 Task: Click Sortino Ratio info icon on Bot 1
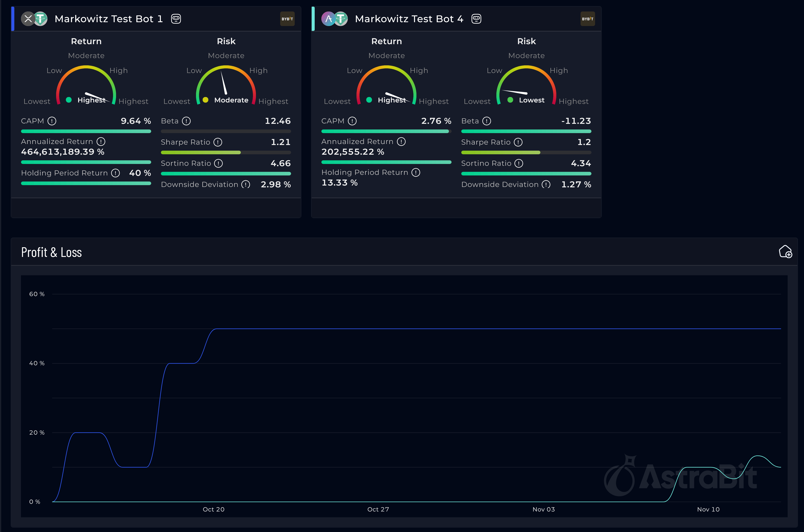[x=219, y=164]
